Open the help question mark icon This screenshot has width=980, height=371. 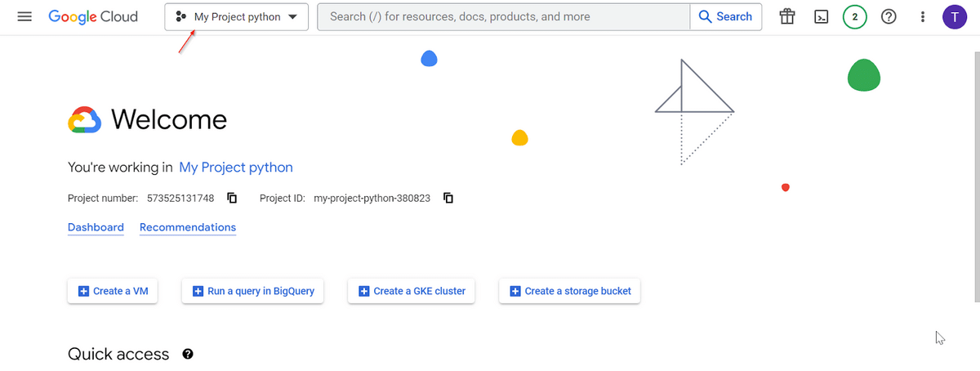[889, 16]
